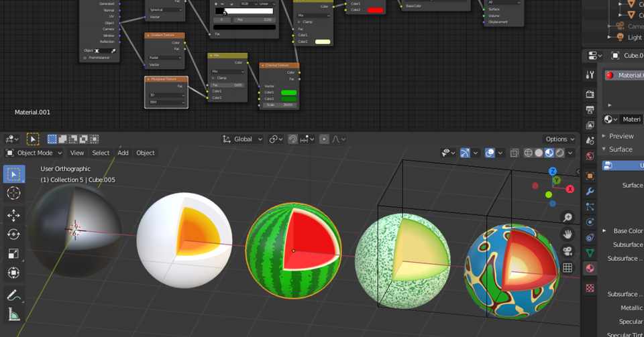This screenshot has width=644, height=337.
Task: Open the Object Constraints properties tab
Action: click(x=590, y=237)
